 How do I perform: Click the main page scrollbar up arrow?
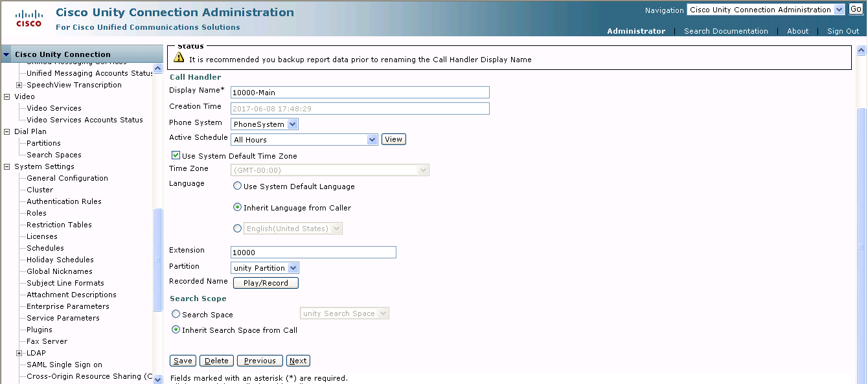(x=862, y=51)
